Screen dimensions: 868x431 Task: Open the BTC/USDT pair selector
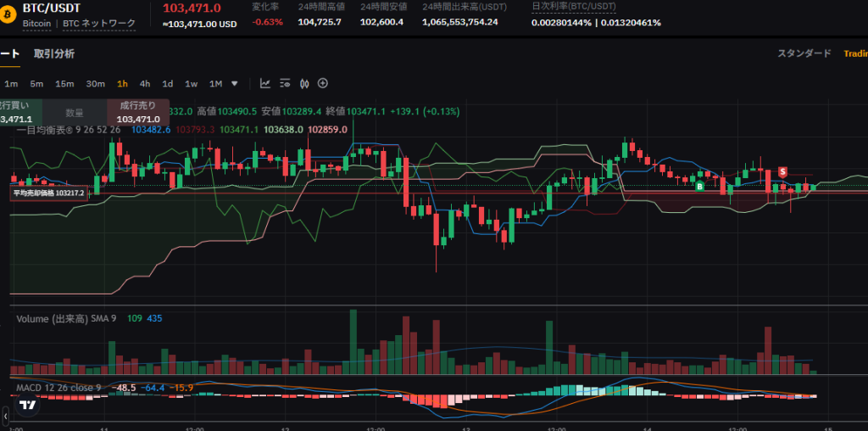click(x=51, y=8)
